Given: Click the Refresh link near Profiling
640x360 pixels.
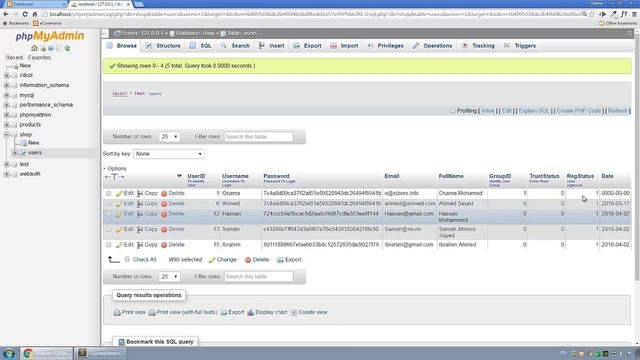Looking at the screenshot, I should tap(618, 111).
